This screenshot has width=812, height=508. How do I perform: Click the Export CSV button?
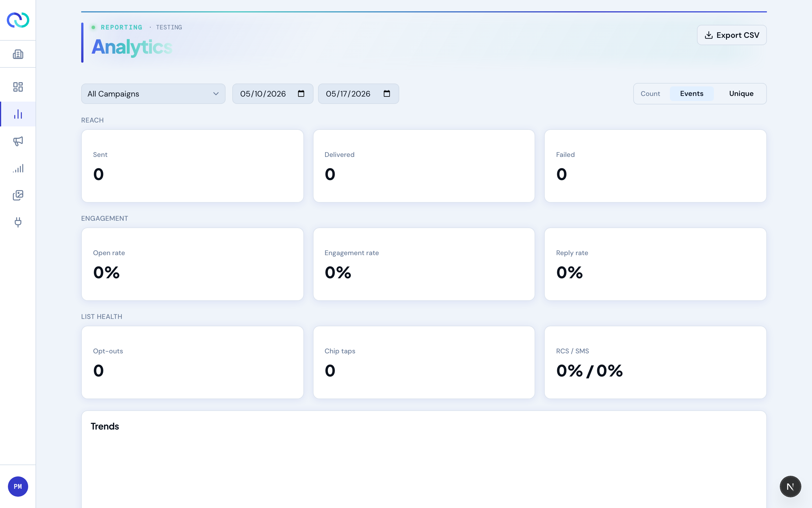(731, 35)
